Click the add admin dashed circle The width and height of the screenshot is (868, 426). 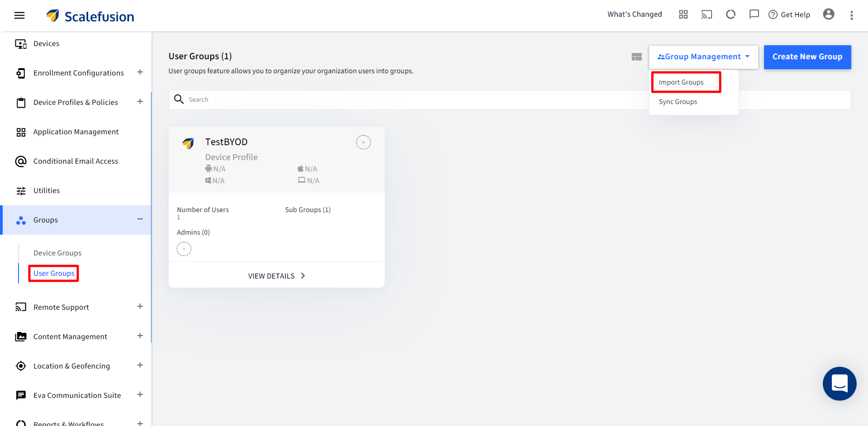(184, 249)
